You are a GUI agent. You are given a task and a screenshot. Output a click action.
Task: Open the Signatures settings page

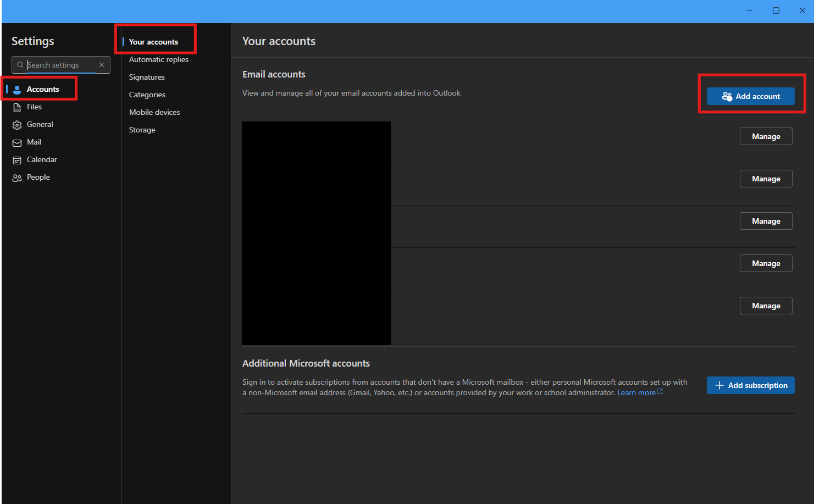[147, 77]
